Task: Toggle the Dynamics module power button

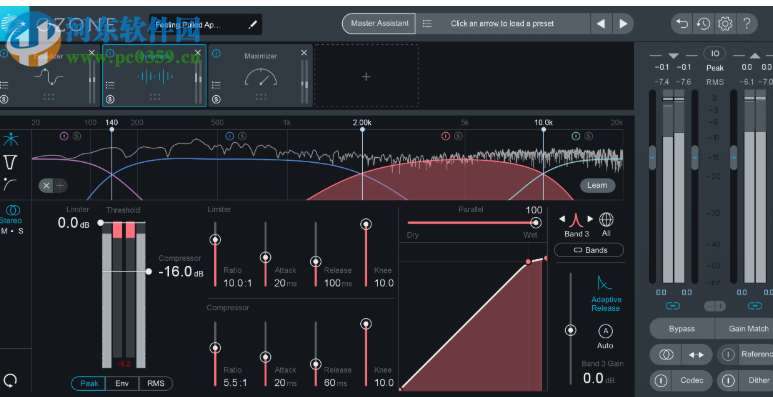Action: (110, 52)
